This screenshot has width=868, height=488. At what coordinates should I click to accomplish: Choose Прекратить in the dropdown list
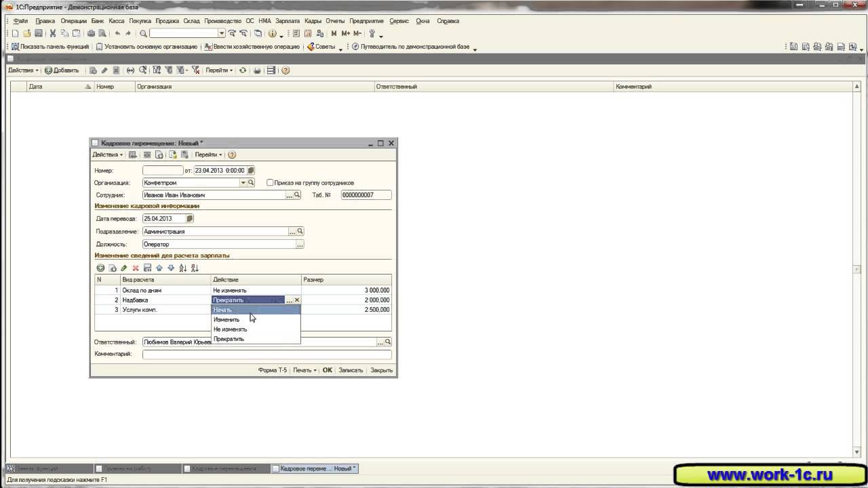tap(256, 339)
